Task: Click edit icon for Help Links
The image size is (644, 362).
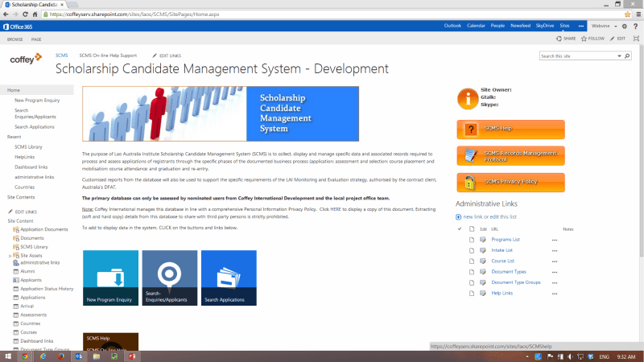Action: pos(482,293)
